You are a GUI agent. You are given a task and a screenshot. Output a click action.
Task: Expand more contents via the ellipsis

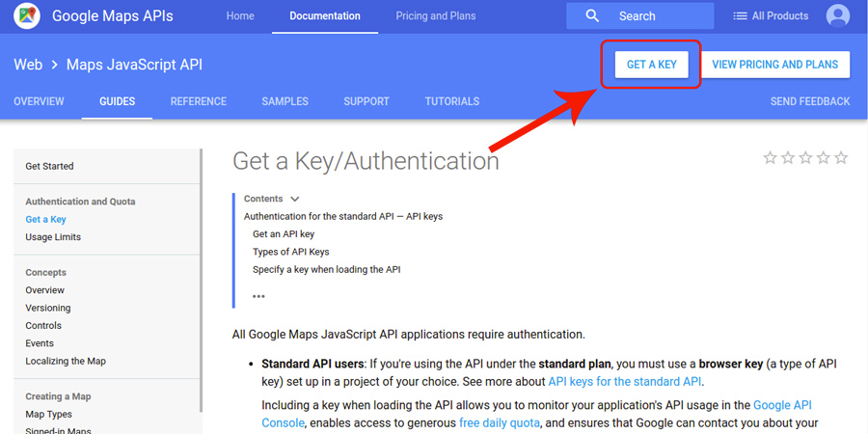[x=258, y=297]
